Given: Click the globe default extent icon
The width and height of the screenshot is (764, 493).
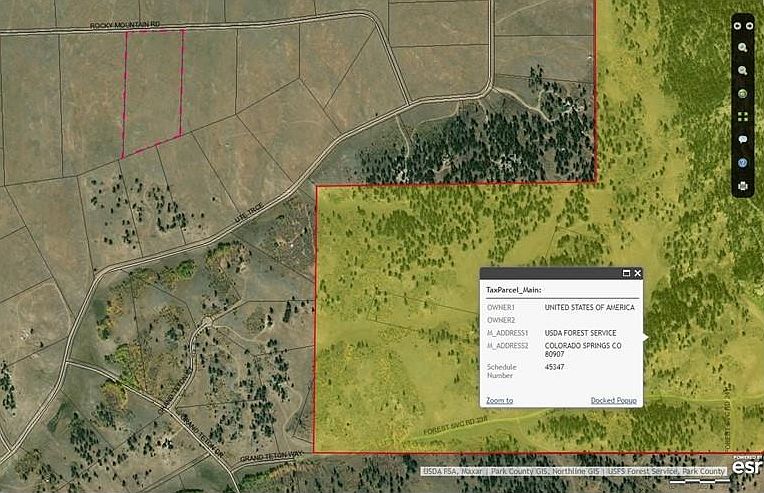Looking at the screenshot, I should [x=743, y=94].
